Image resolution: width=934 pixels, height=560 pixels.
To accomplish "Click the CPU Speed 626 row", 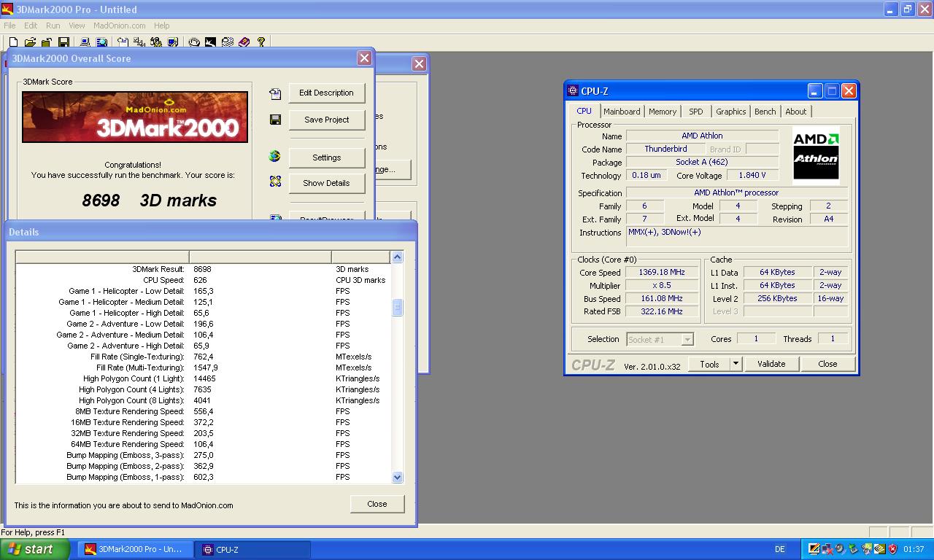I will click(203, 280).
